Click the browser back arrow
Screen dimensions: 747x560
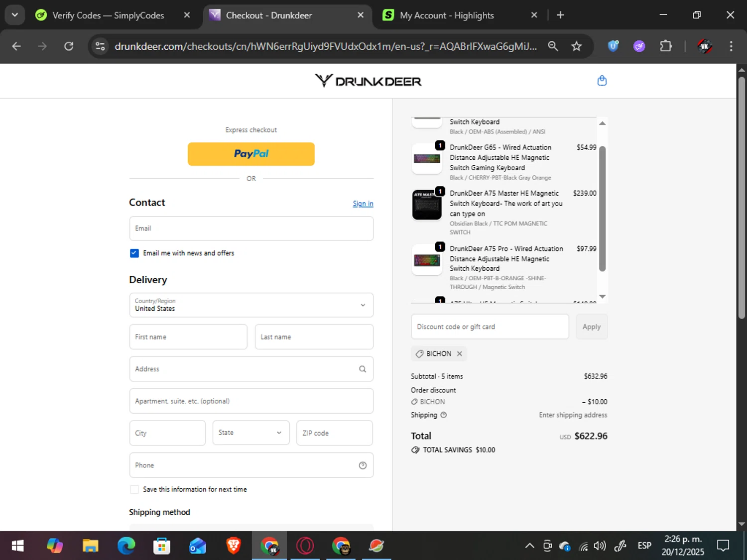pos(16,46)
